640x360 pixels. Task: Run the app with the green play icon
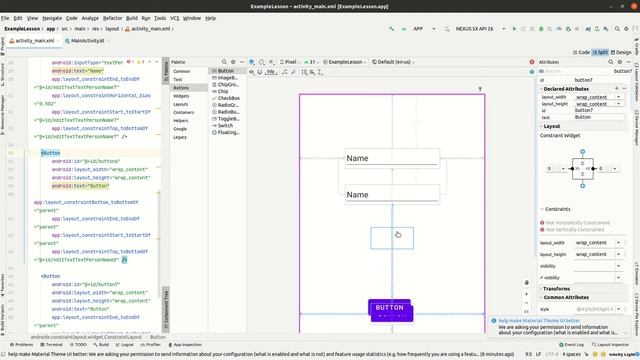[514, 29]
